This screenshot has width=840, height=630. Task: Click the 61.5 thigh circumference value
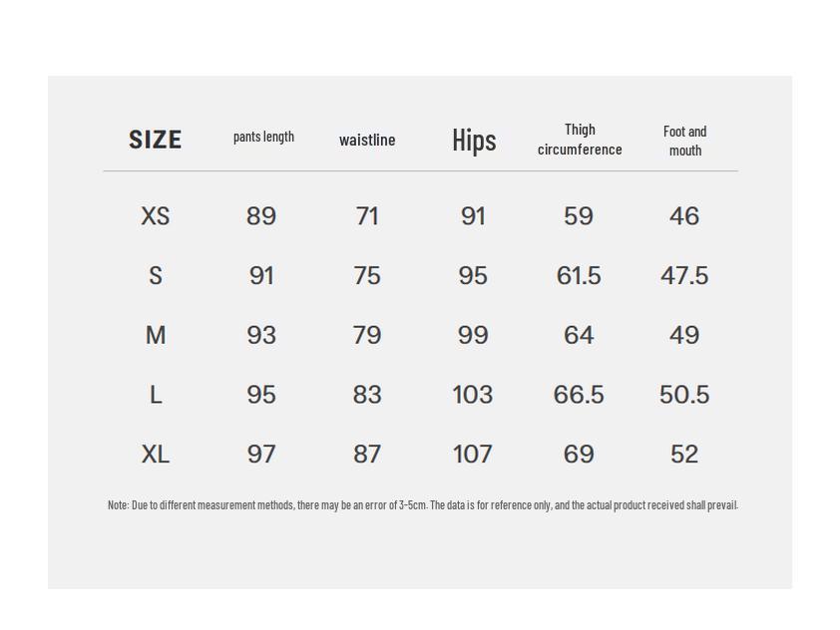click(579, 276)
